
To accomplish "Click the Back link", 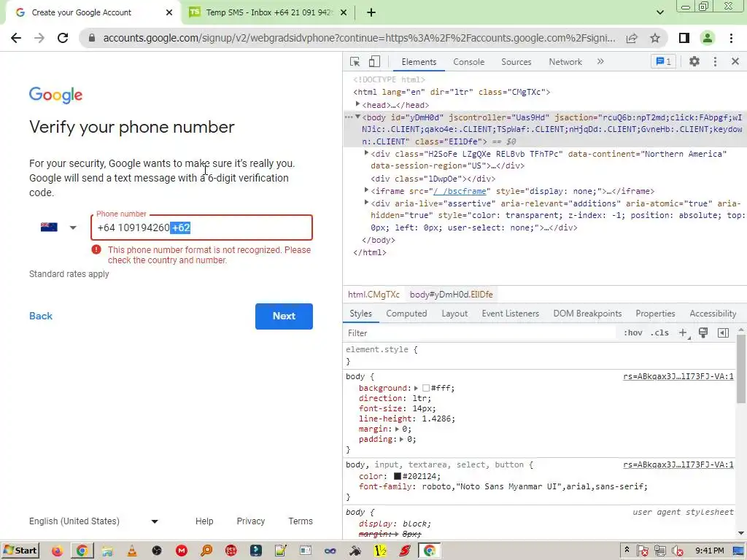I will tap(41, 316).
